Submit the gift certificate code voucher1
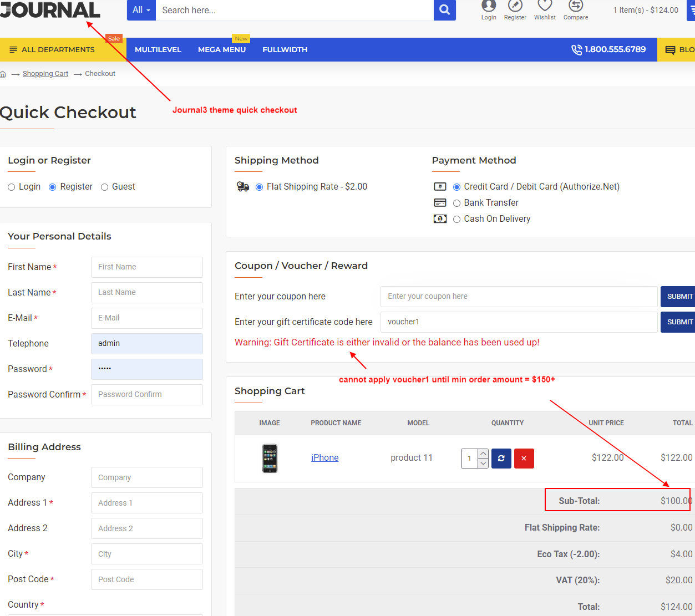695x616 pixels. [x=681, y=322]
